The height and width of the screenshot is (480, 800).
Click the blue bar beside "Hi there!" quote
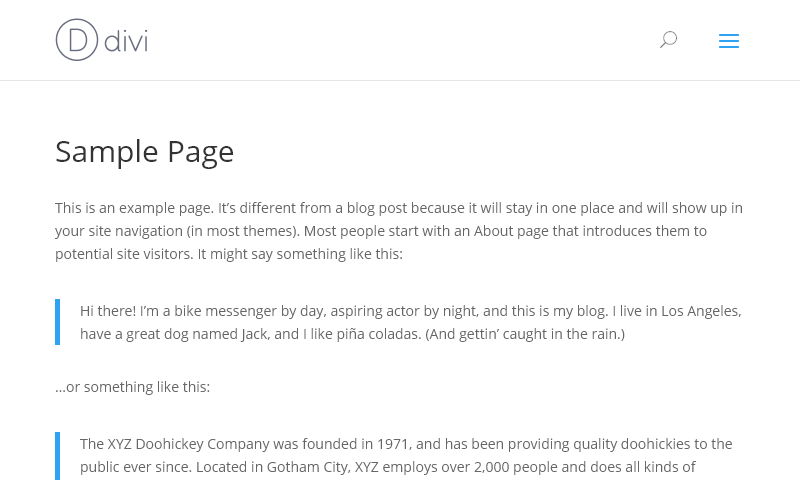click(x=57, y=322)
